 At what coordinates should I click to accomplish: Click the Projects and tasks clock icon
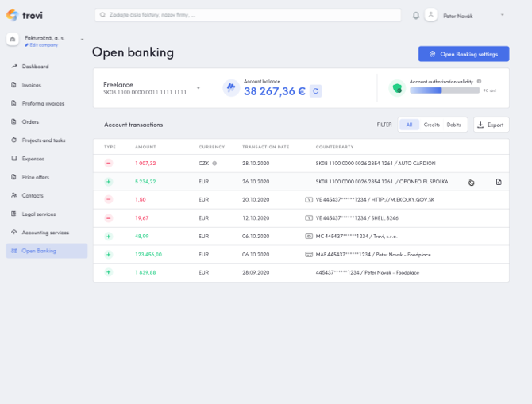tap(14, 140)
